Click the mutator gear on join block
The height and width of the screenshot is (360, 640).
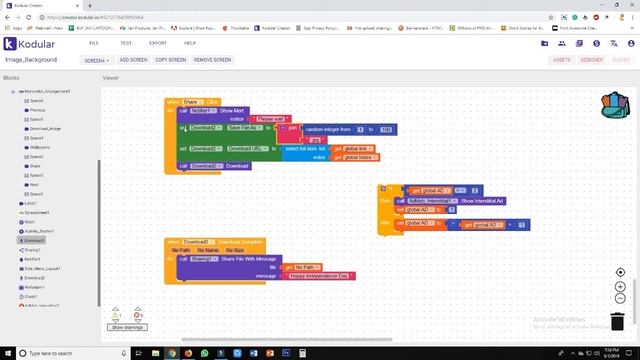click(282, 128)
